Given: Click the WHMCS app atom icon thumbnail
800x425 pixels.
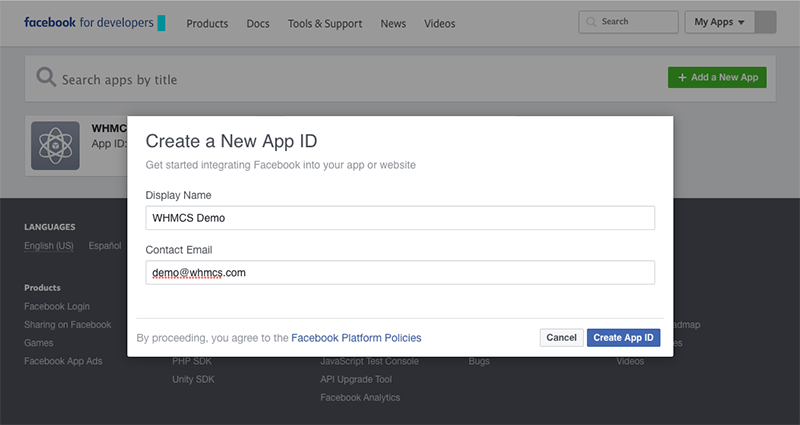Looking at the screenshot, I should (x=55, y=145).
